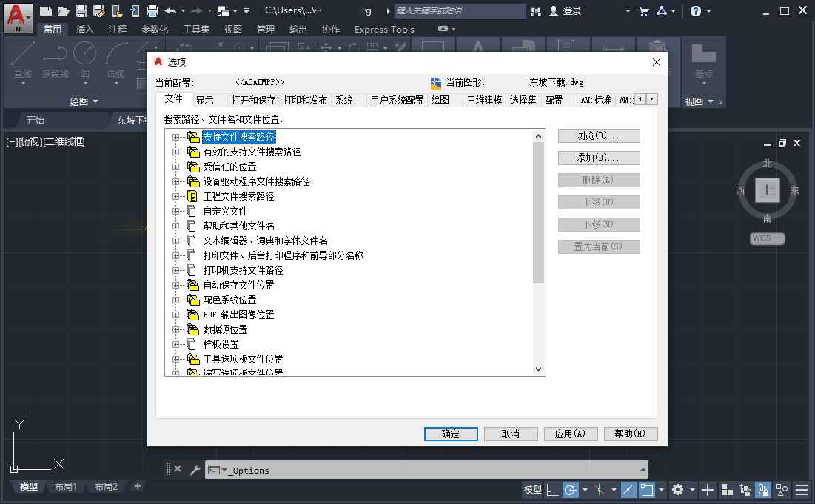Switch to the 布局1 layout tab

point(65,487)
